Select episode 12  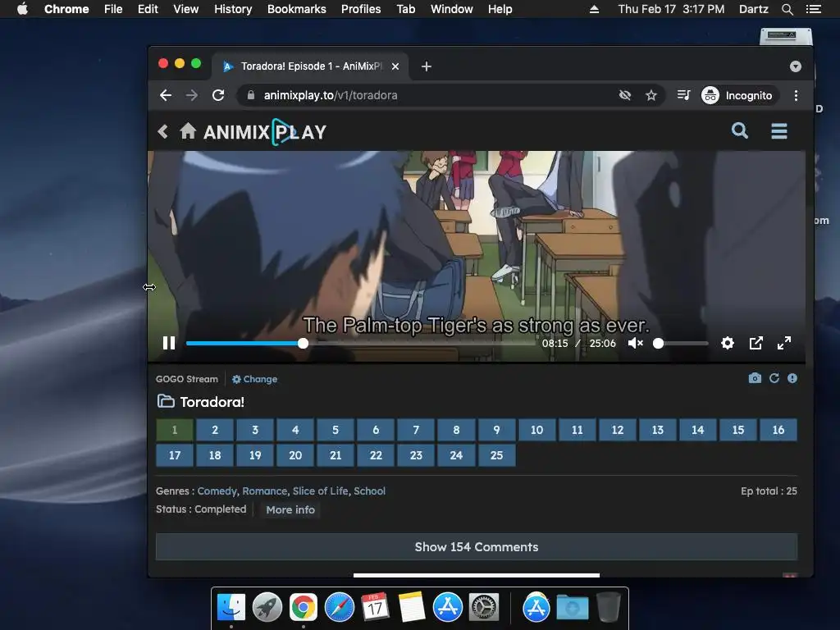coord(617,430)
